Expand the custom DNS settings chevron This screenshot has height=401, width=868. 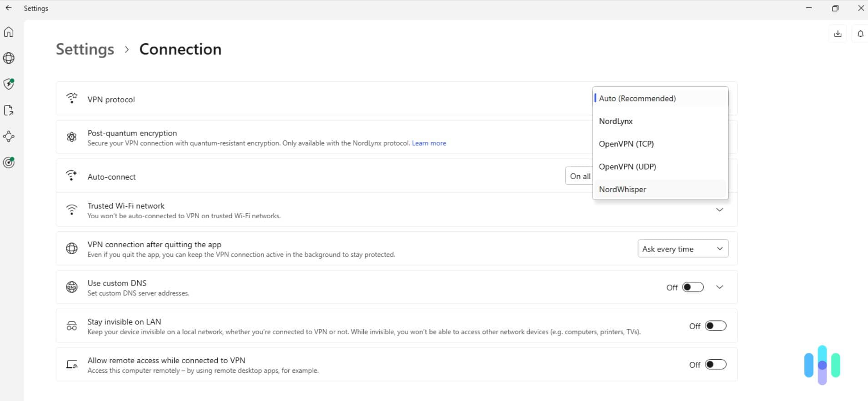pos(719,287)
